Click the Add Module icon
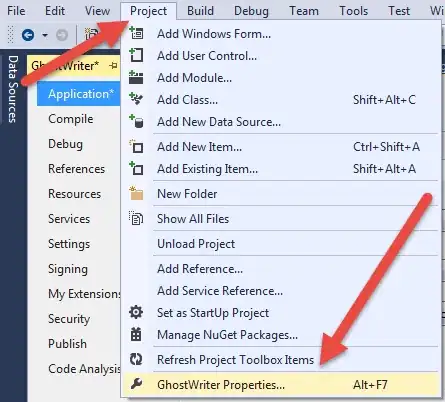The height and width of the screenshot is (402, 445). [136, 77]
